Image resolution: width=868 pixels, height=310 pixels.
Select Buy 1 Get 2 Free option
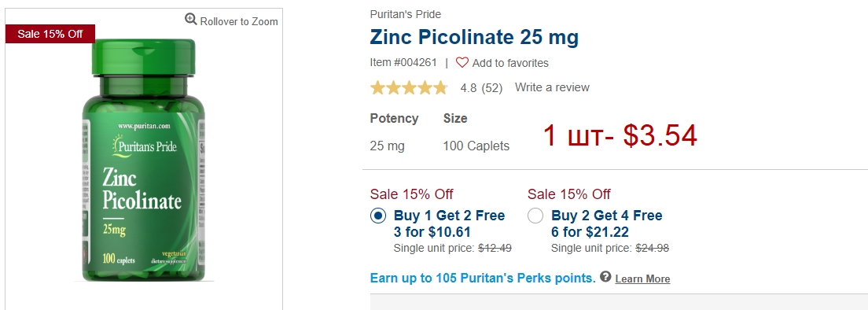378,216
